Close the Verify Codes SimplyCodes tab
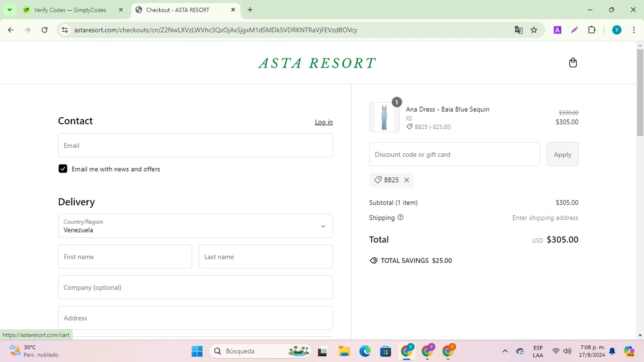Image resolution: width=644 pixels, height=362 pixels. [x=121, y=9]
